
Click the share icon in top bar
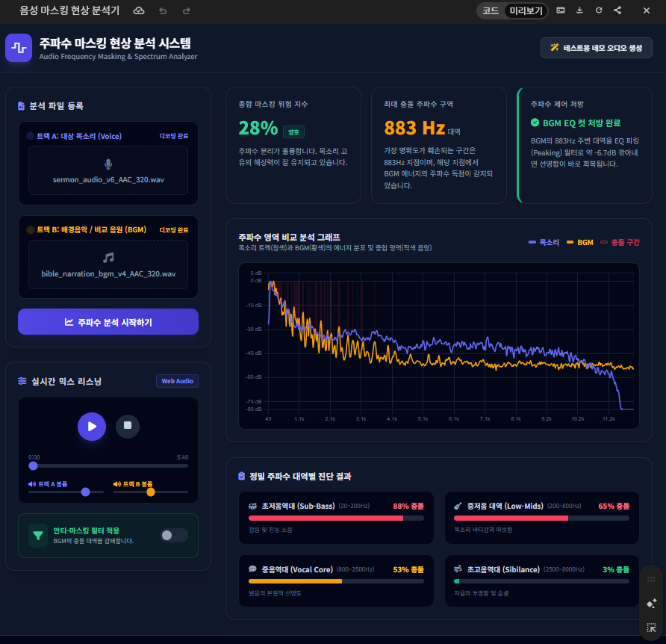pos(617,10)
